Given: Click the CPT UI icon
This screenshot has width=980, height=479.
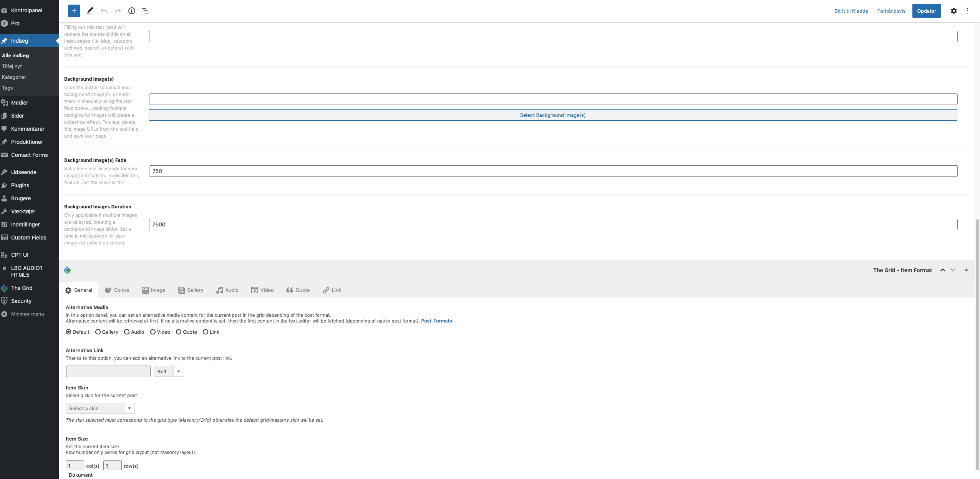Looking at the screenshot, I should tap(4, 255).
